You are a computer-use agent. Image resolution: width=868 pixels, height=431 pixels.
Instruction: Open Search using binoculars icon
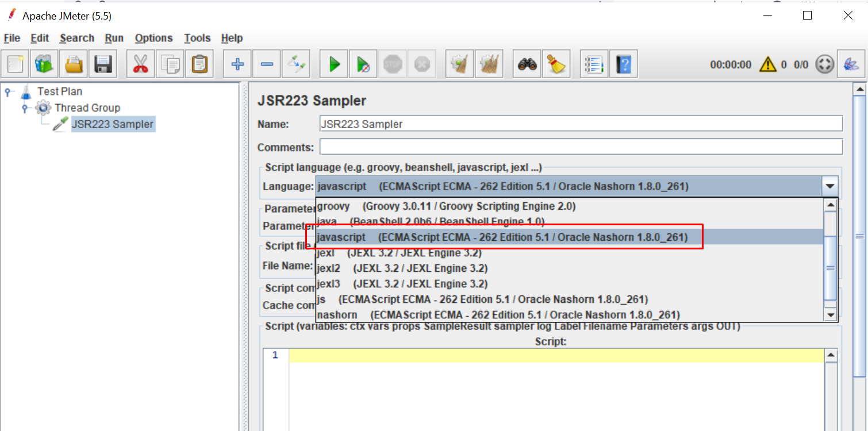(527, 63)
